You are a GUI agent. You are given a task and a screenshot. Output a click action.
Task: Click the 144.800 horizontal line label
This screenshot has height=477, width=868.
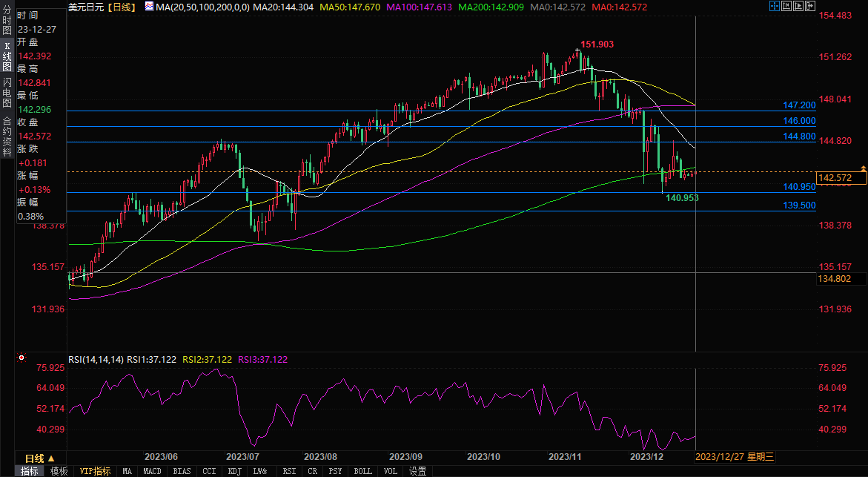[x=799, y=136]
